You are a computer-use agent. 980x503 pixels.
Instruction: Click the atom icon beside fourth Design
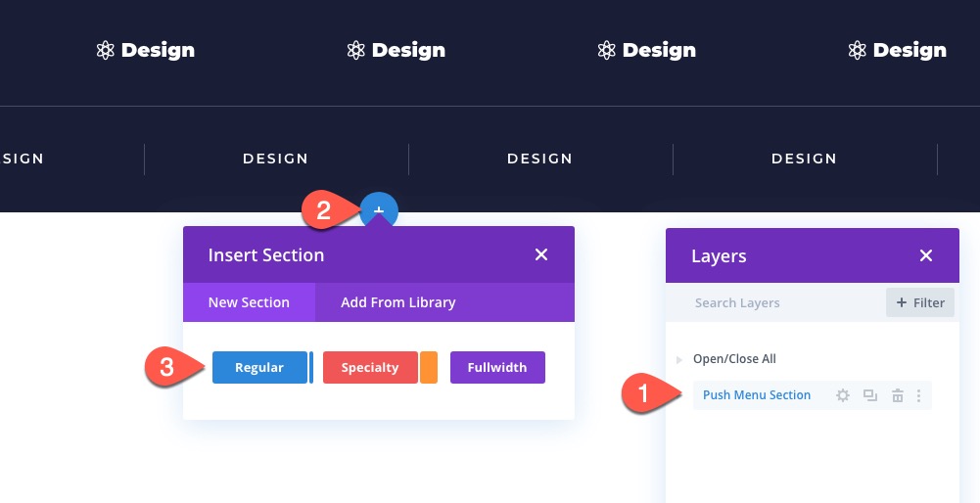[x=858, y=50]
